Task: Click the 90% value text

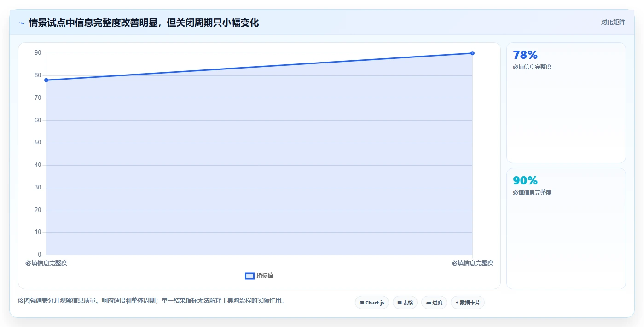Action: point(525,181)
